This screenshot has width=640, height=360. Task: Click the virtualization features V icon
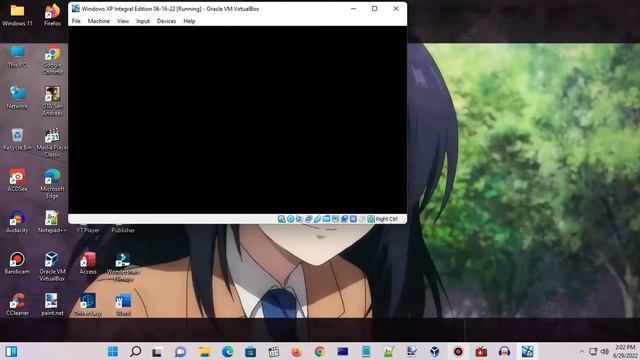coord(353,219)
